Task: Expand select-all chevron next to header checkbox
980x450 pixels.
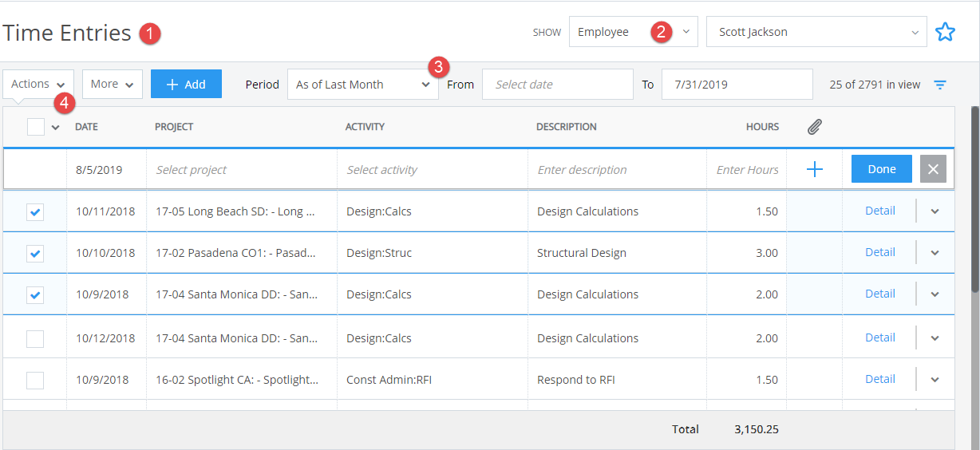Action: tap(56, 127)
